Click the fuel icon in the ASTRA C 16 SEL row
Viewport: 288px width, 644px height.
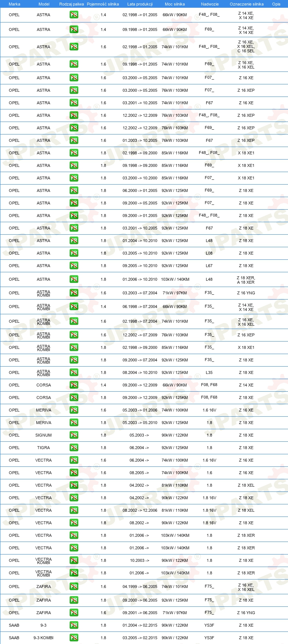tap(74, 47)
